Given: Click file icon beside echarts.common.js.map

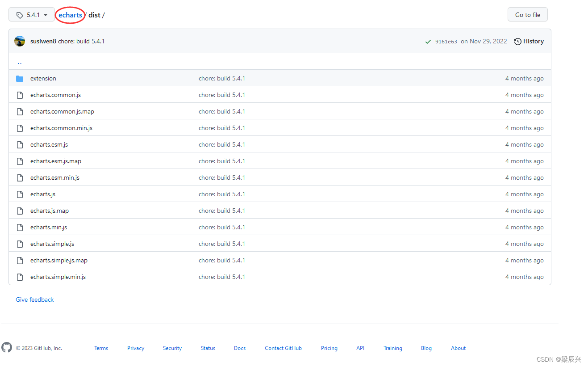Looking at the screenshot, I should [20, 111].
